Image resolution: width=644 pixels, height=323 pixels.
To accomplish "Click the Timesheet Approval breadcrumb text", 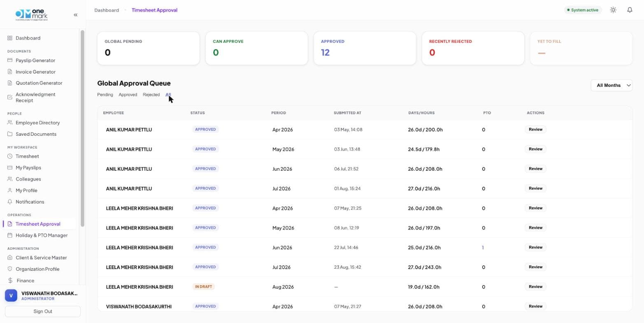I will tap(154, 10).
